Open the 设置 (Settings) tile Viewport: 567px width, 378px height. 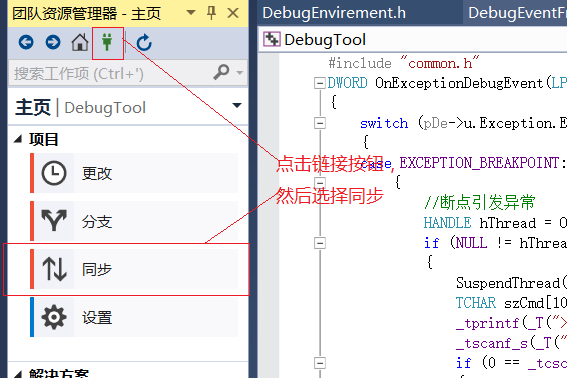point(134,317)
